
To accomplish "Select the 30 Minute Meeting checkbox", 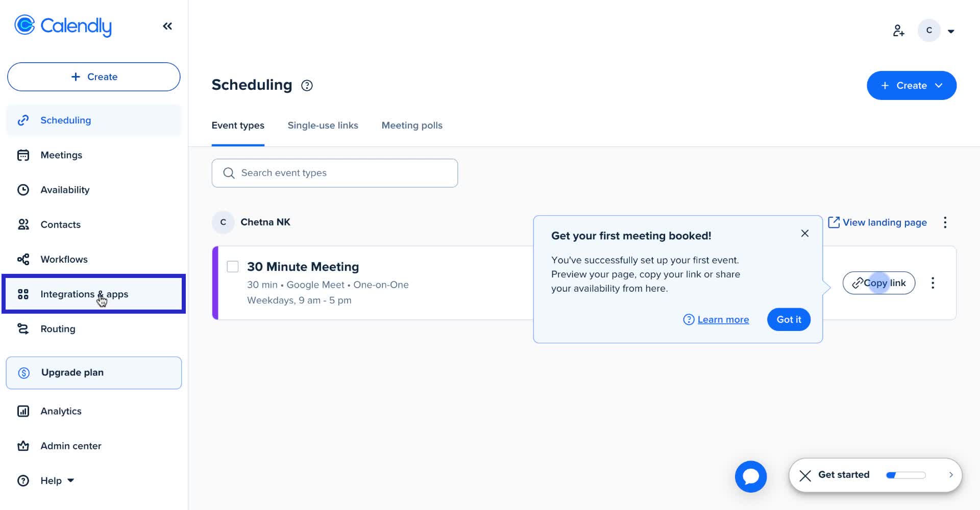I will (233, 267).
